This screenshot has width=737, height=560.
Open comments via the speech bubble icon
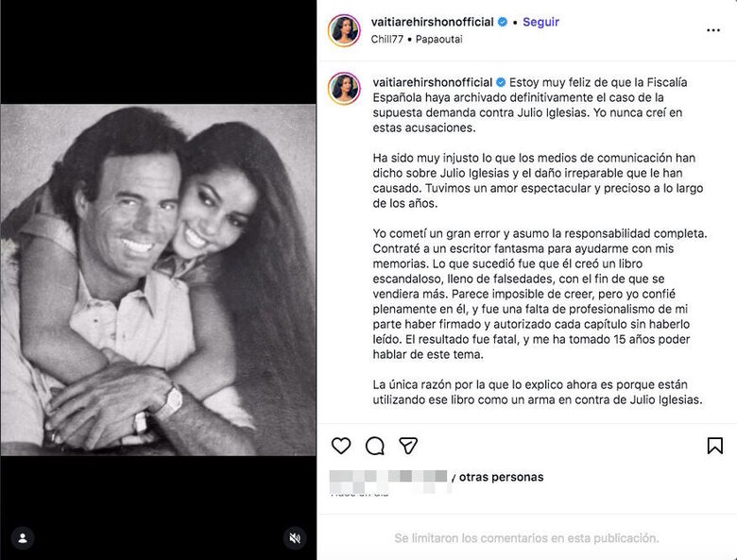(375, 446)
